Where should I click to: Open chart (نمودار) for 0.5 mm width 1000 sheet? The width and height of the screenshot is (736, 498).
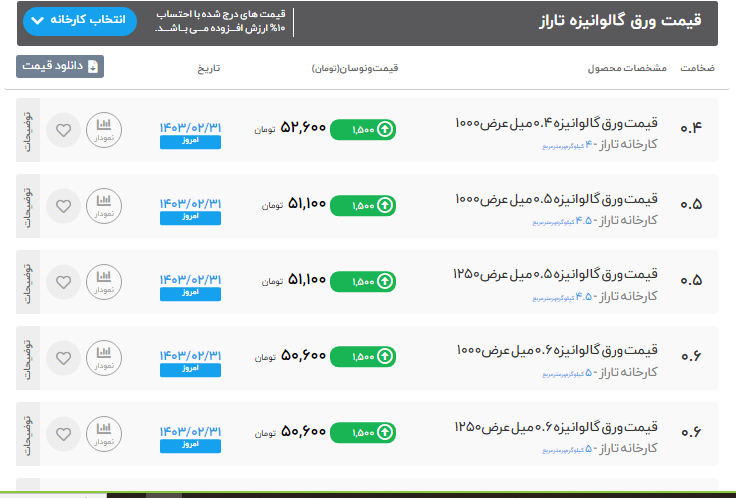(103, 206)
